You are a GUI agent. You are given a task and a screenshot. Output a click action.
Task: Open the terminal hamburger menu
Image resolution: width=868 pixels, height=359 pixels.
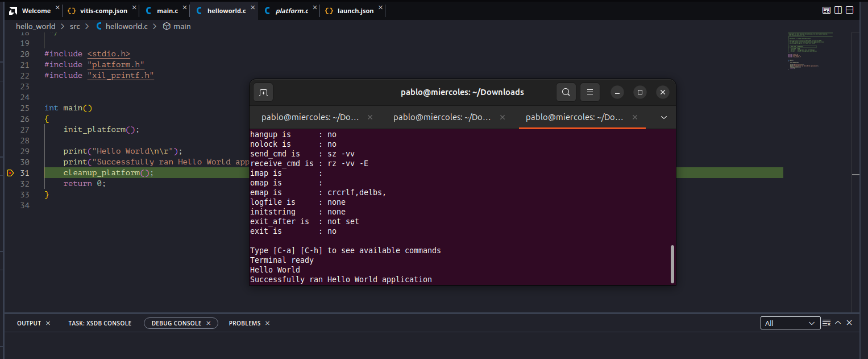(589, 92)
